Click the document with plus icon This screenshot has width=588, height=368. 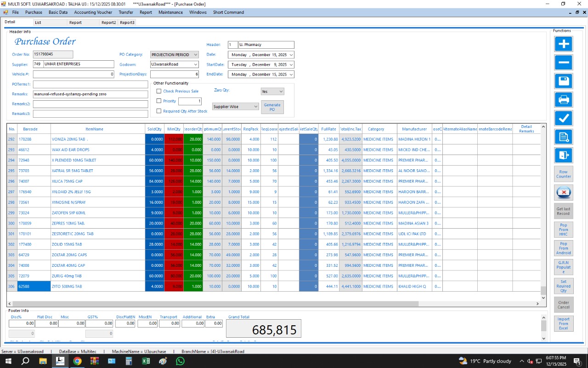(564, 137)
